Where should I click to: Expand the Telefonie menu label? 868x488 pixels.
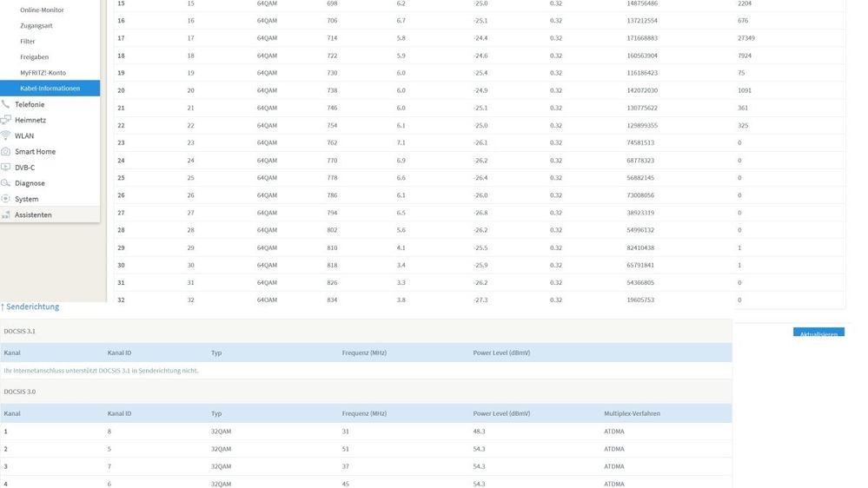(30, 104)
